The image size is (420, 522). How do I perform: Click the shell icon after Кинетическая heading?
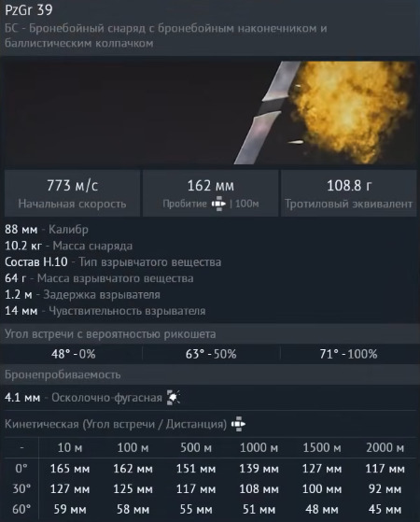tap(238, 424)
